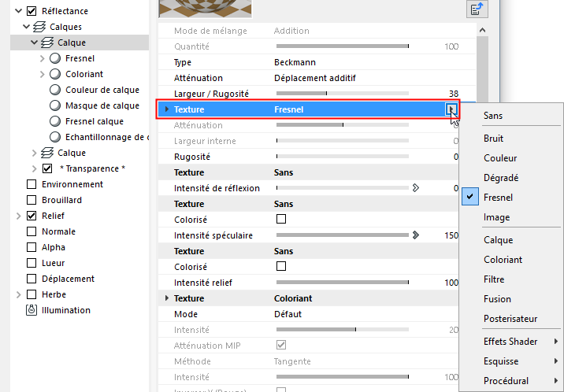Click the Fresnel calque circle icon
The width and height of the screenshot is (564, 392).
(x=55, y=121)
